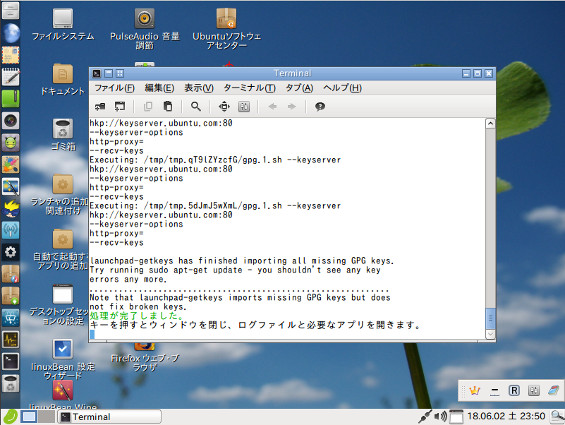This screenshot has width=565, height=425.
Task: Open the package manager box dock icon
Action: coord(10,274)
